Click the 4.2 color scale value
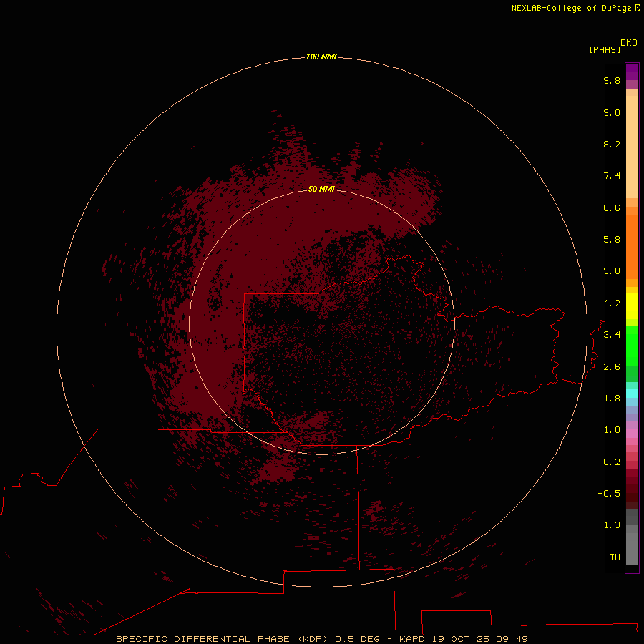 pos(612,303)
